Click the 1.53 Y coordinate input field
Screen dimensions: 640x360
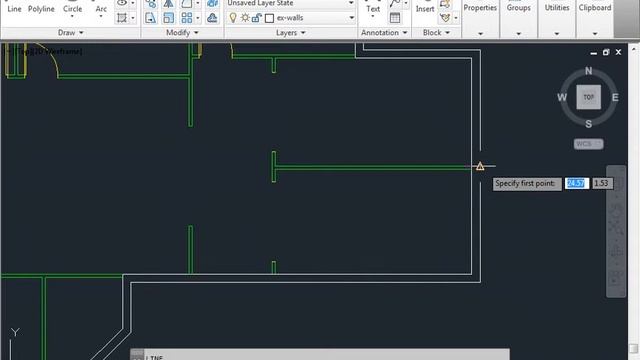click(602, 183)
